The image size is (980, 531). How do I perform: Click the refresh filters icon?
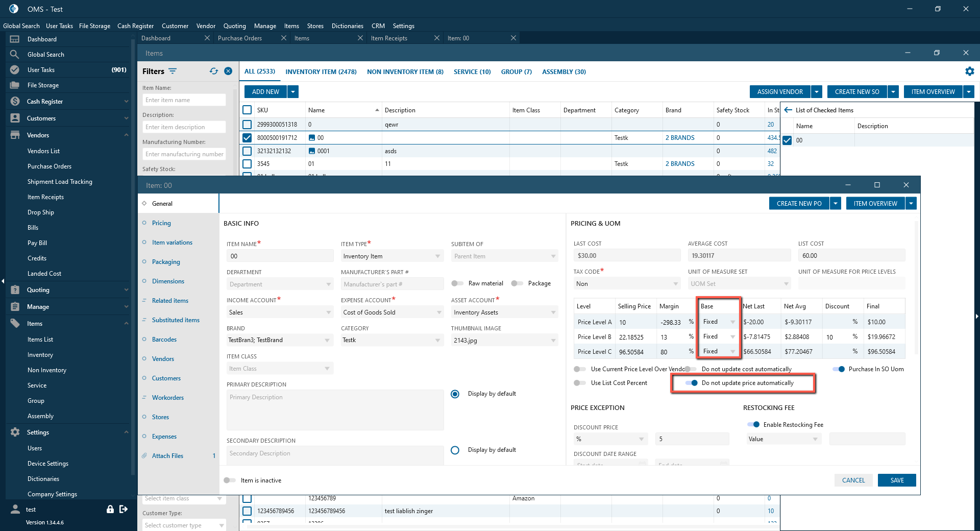(x=214, y=71)
